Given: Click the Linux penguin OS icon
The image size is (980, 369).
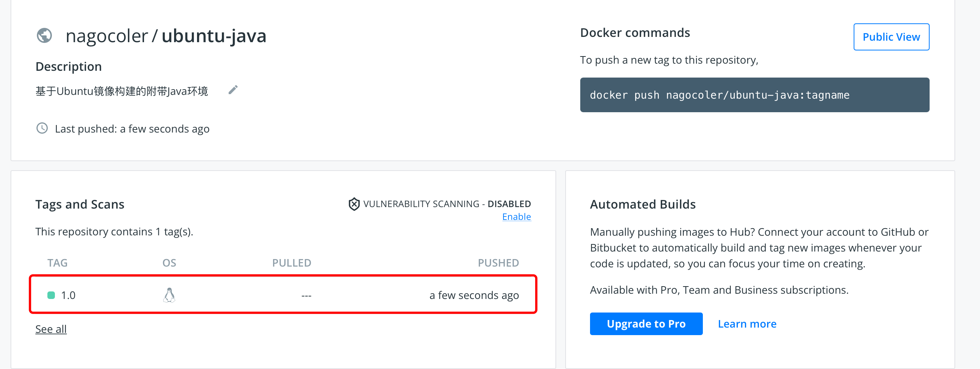Looking at the screenshot, I should [169, 295].
